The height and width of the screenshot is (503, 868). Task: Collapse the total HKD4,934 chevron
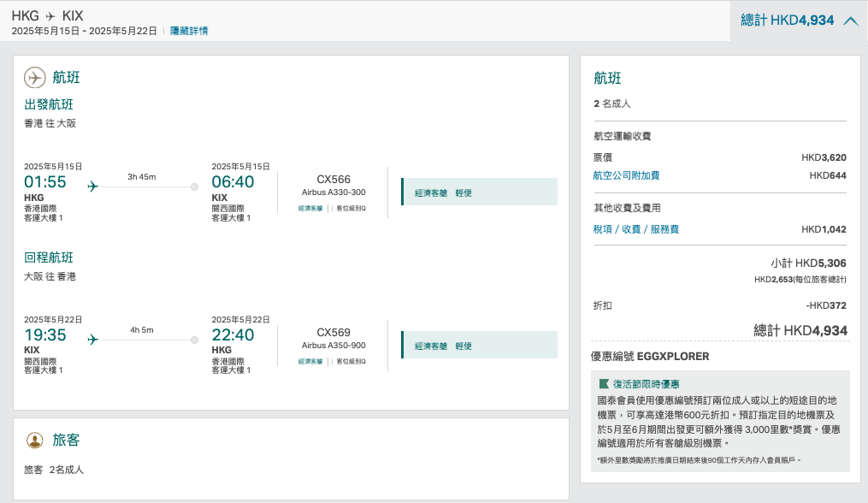tap(851, 21)
